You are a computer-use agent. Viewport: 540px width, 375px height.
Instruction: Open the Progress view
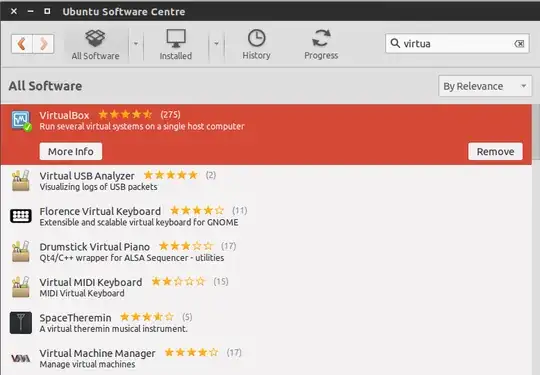point(321,45)
